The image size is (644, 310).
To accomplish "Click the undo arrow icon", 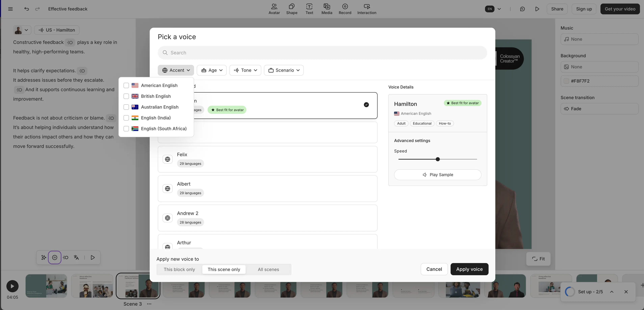I will coord(26,9).
